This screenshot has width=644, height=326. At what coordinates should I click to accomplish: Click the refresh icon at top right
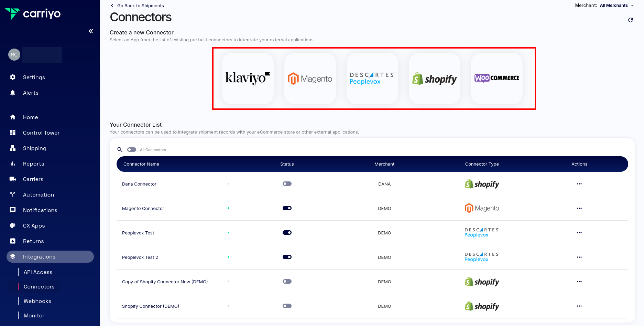(630, 20)
